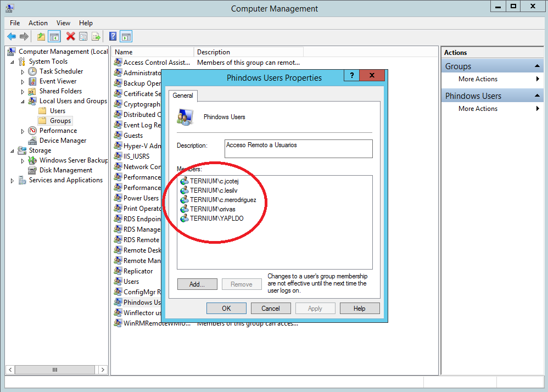
Task: Expand the Services and Applications node
Action: pyautogui.click(x=13, y=181)
